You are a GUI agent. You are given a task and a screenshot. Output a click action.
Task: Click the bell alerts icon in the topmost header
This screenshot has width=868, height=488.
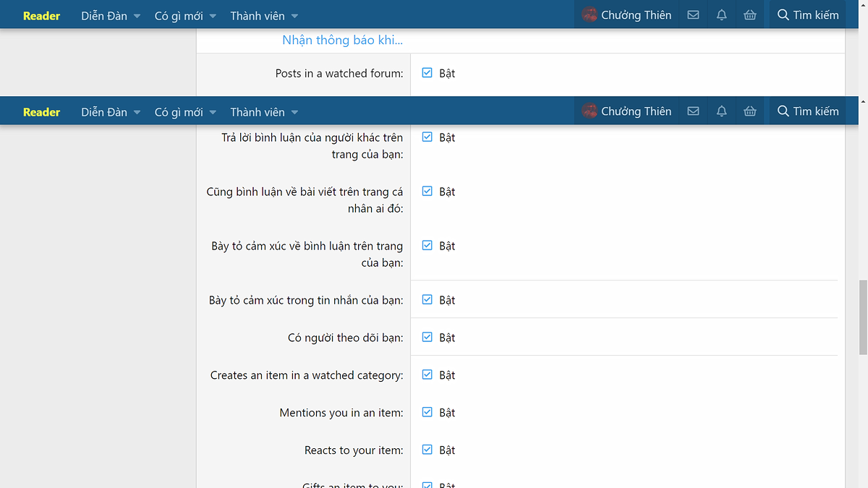(721, 15)
